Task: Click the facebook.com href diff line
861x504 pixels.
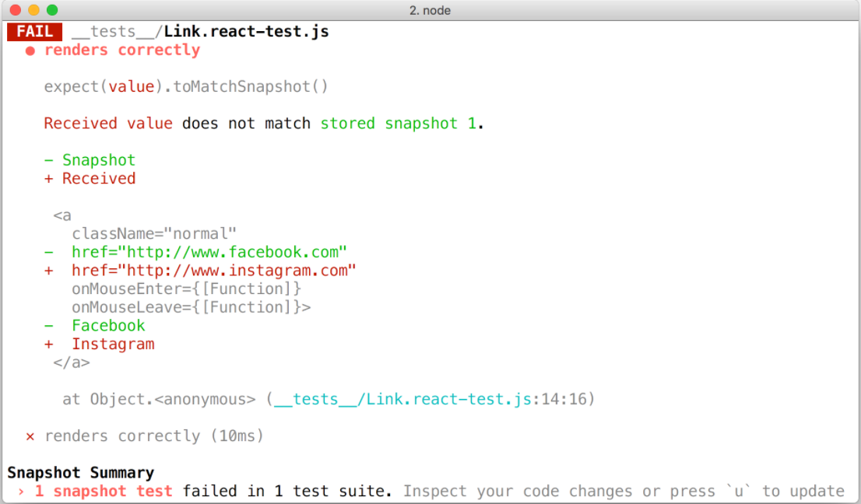Action: click(195, 252)
